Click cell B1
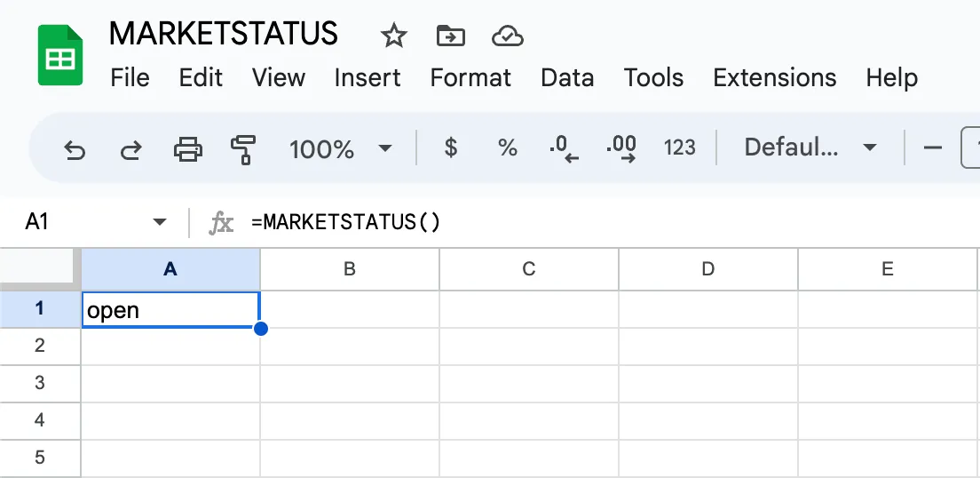 tap(350, 309)
